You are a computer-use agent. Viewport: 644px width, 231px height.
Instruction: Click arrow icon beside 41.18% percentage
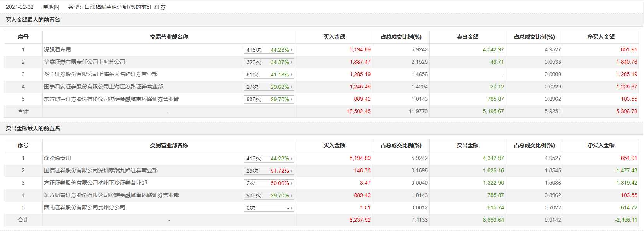(x=292, y=75)
